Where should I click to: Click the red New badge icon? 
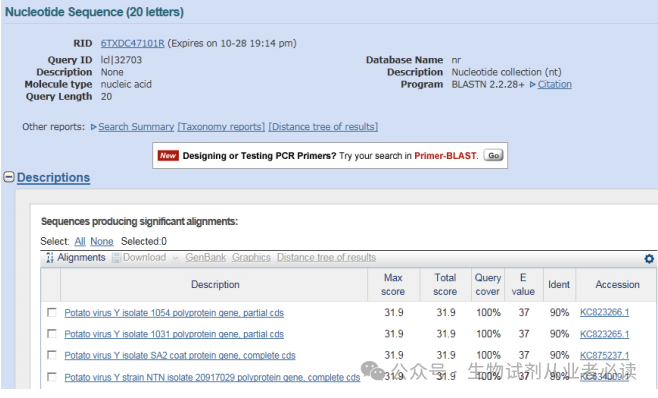[x=168, y=156]
